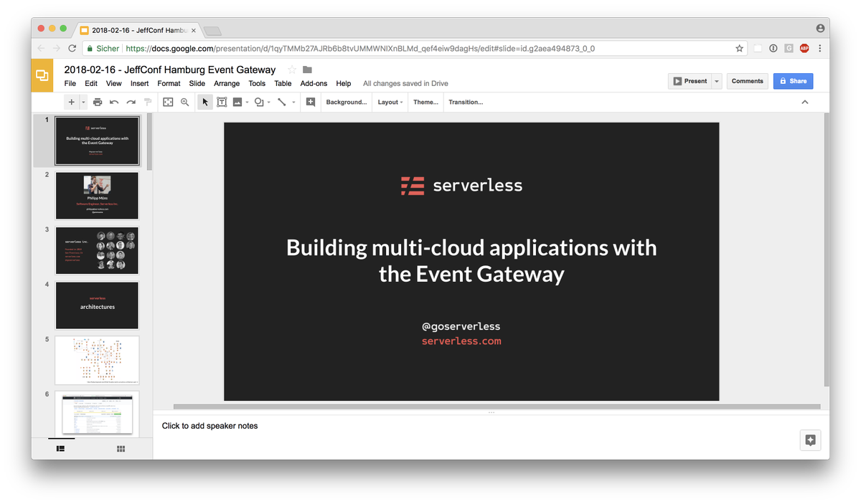Viewport: 861px width, 504px height.
Task: Select slide 5 diagram thumbnail
Action: click(97, 360)
